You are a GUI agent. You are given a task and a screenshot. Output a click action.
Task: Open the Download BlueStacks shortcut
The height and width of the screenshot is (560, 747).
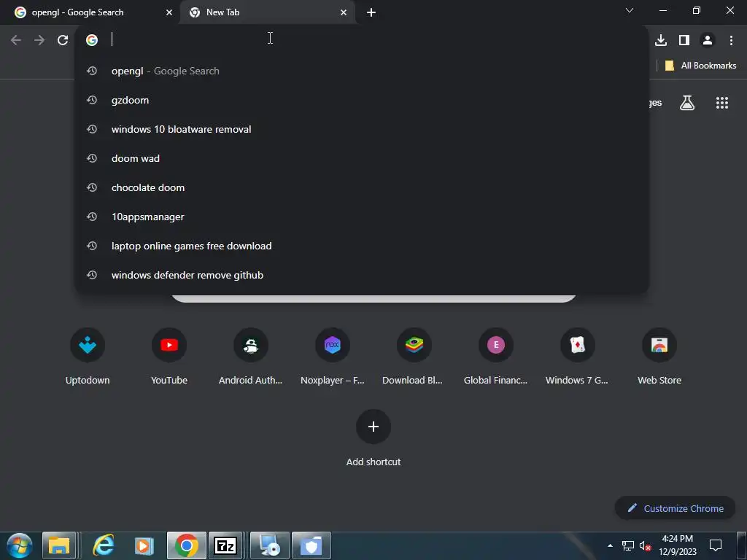point(414,356)
